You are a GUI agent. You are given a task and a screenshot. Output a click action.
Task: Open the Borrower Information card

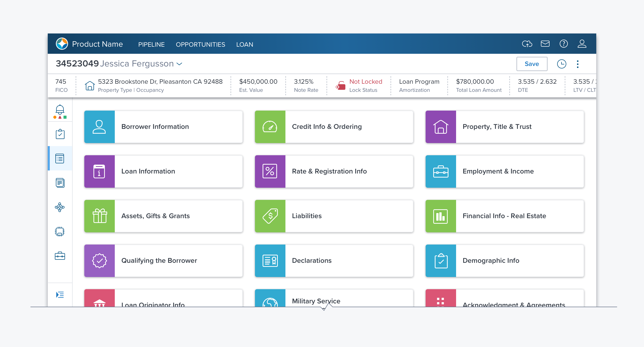pos(163,127)
